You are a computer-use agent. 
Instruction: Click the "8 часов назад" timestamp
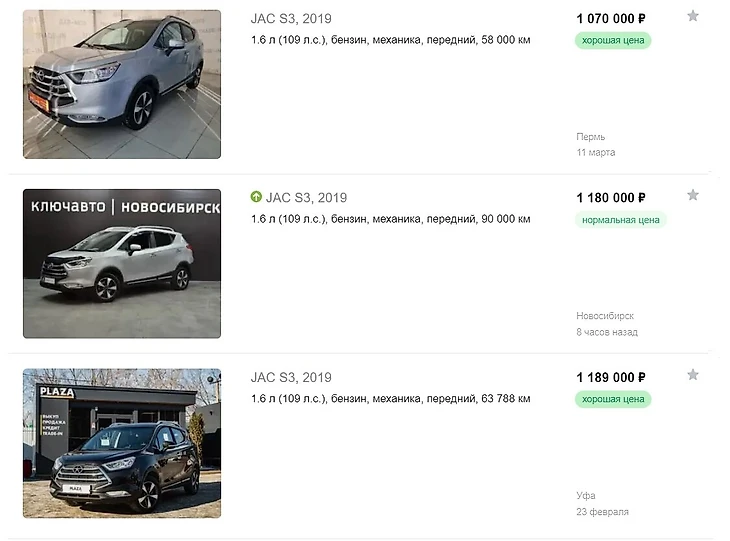pyautogui.click(x=607, y=332)
